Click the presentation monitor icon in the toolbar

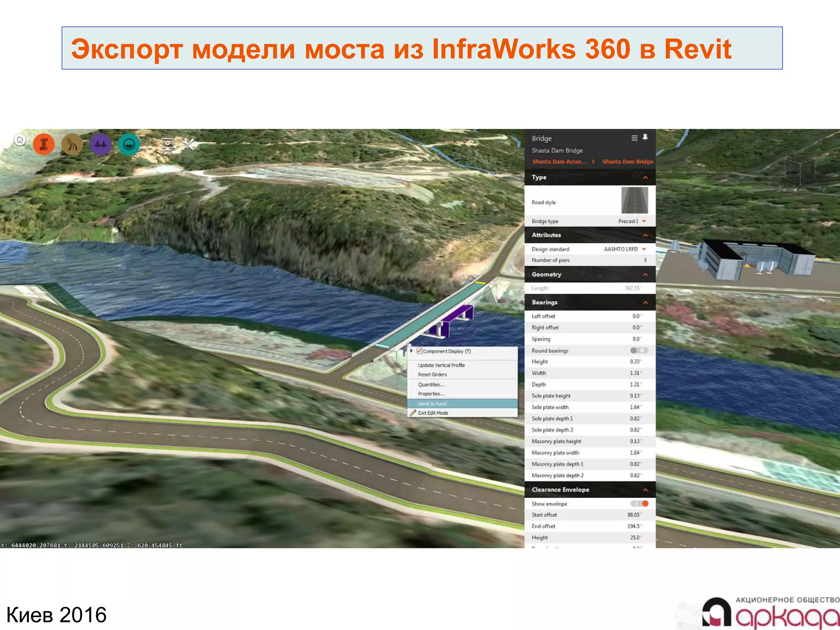167,144
